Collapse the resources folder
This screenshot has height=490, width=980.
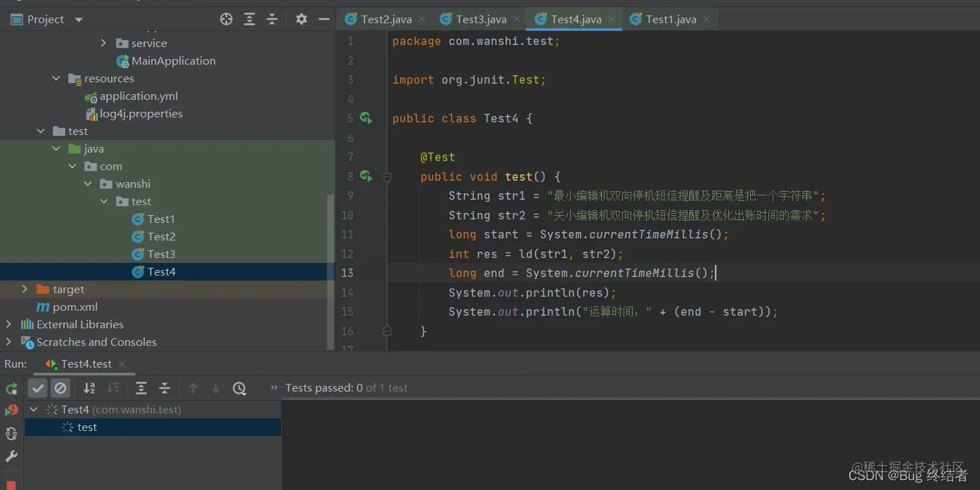point(56,79)
